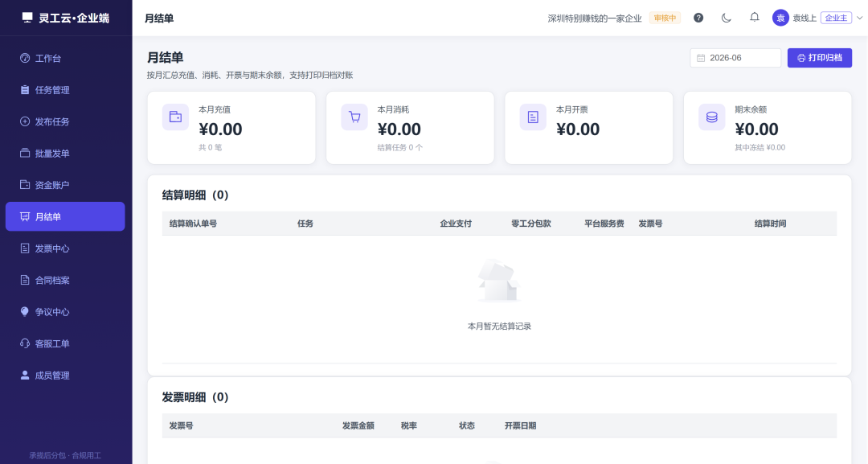Open 争议中心 in the sidebar
The height and width of the screenshot is (464, 868).
(65, 312)
